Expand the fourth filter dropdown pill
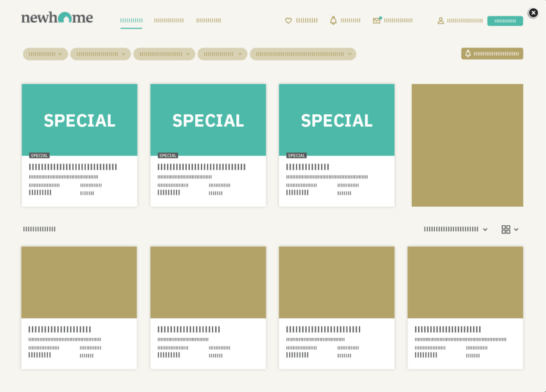546x392 pixels. click(x=222, y=54)
